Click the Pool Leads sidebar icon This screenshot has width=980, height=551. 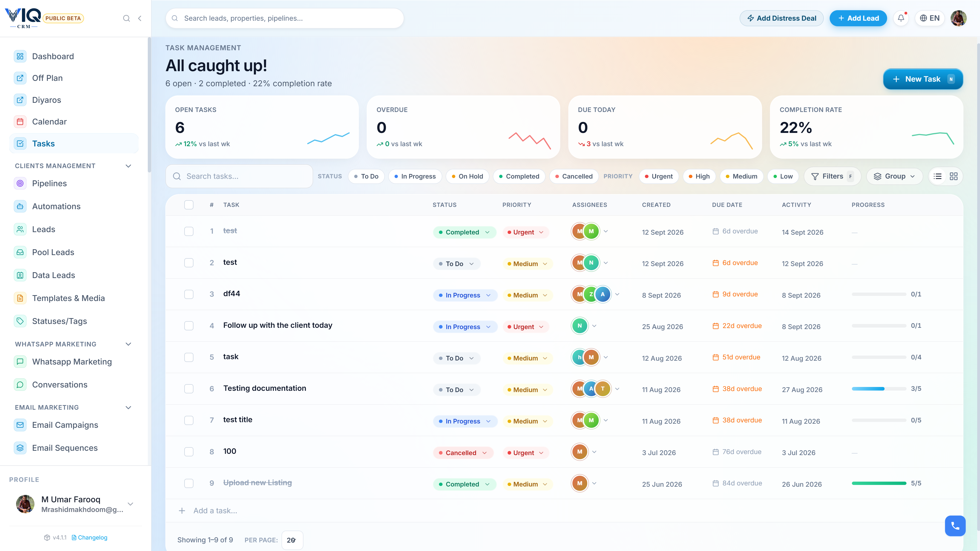click(x=20, y=252)
